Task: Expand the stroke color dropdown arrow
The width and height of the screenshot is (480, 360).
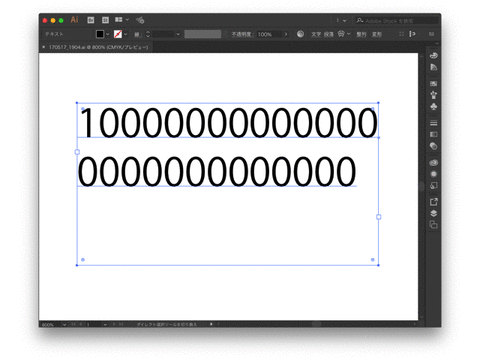Action: [x=126, y=34]
